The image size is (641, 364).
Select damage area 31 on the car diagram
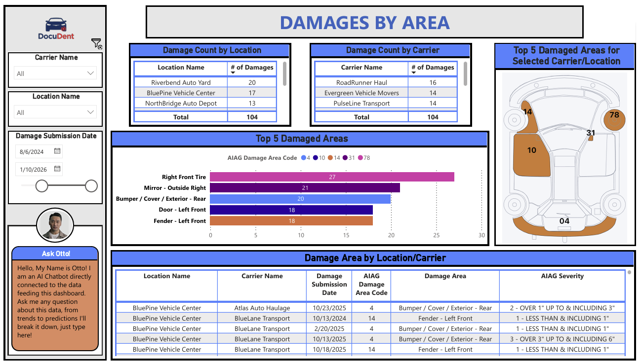[590, 139]
